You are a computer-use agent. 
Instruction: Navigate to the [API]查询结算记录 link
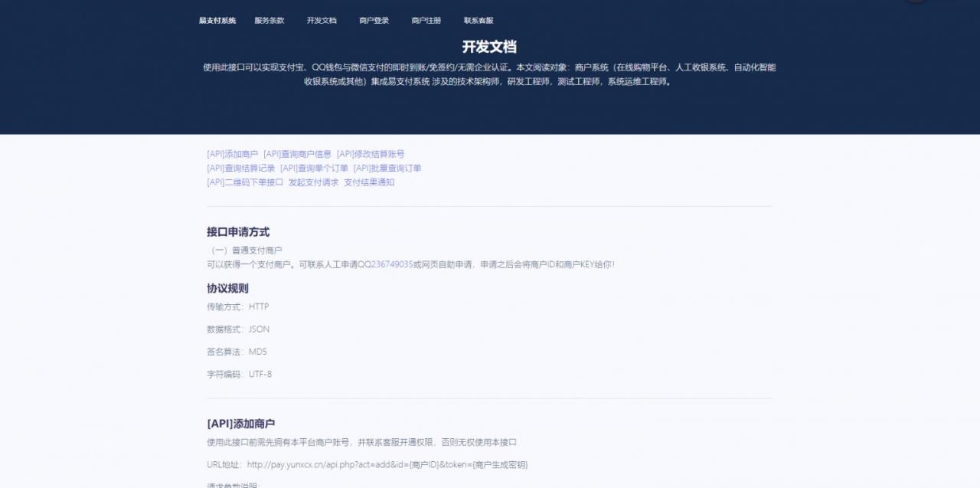[x=240, y=169]
